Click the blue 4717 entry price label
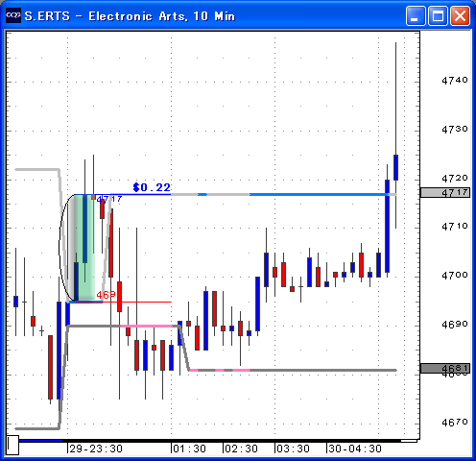Image resolution: width=476 pixels, height=461 pixels. click(109, 199)
